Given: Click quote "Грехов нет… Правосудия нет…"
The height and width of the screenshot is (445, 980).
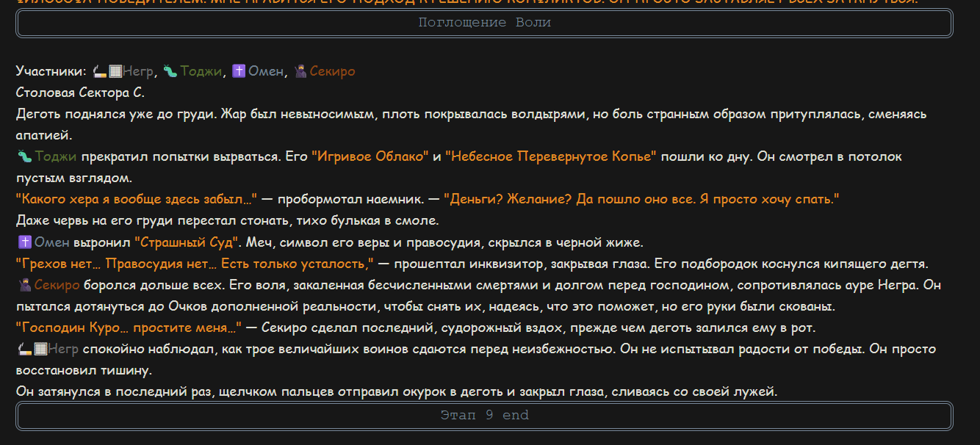Looking at the screenshot, I should 195,263.
